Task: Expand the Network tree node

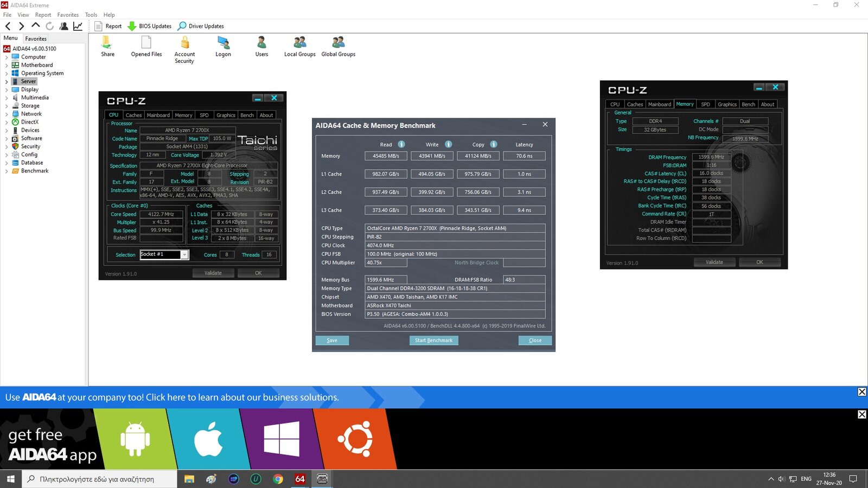Action: point(7,114)
